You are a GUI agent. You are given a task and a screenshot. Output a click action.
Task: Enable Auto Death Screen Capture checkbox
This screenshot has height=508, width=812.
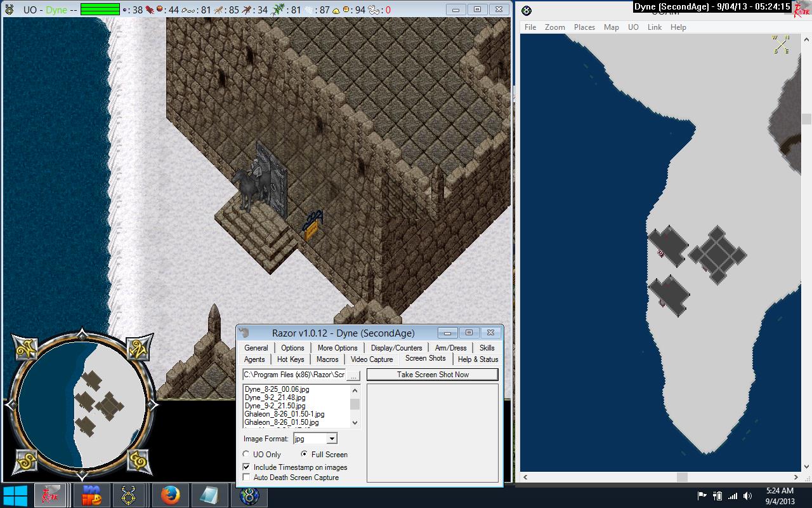click(x=247, y=478)
